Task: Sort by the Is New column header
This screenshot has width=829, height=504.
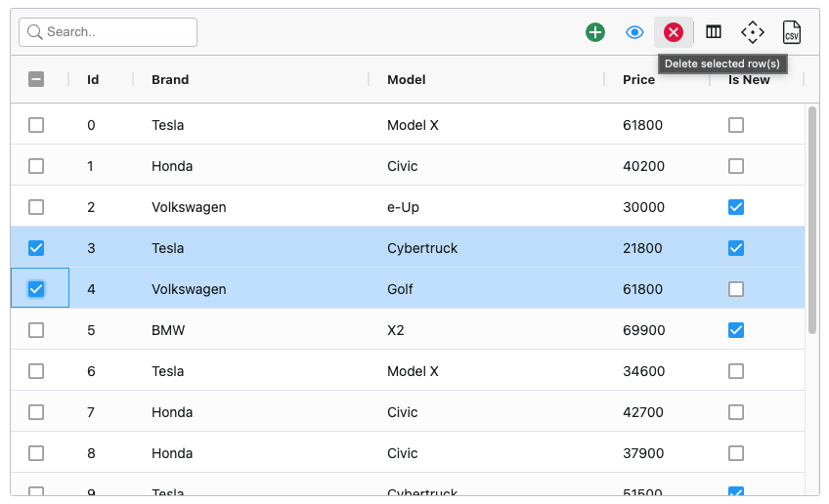Action: 749,80
